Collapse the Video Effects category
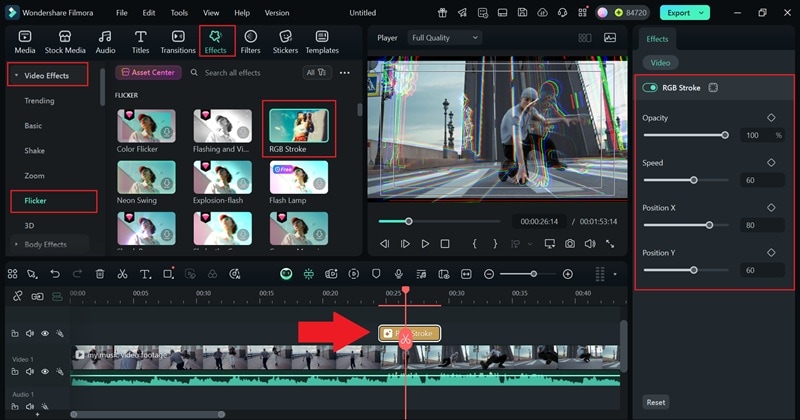The width and height of the screenshot is (800, 420). tap(16, 75)
